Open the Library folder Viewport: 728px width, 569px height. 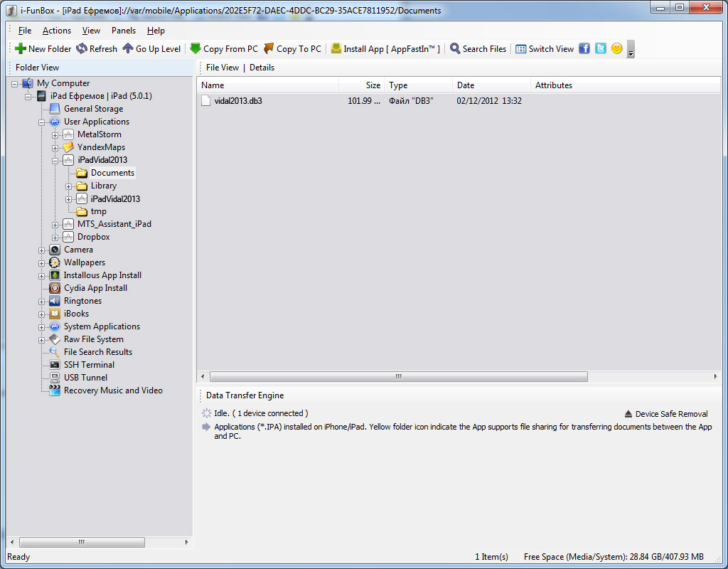click(x=104, y=186)
